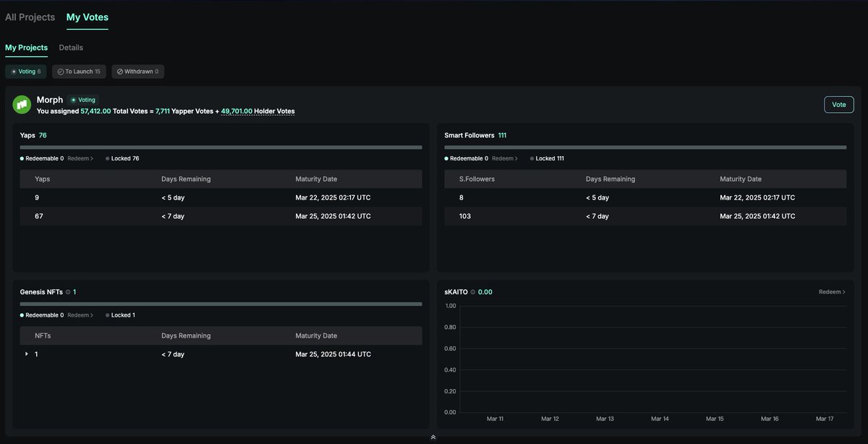
Task: Click the info icon beside Genesis NFTs
Action: point(68,292)
